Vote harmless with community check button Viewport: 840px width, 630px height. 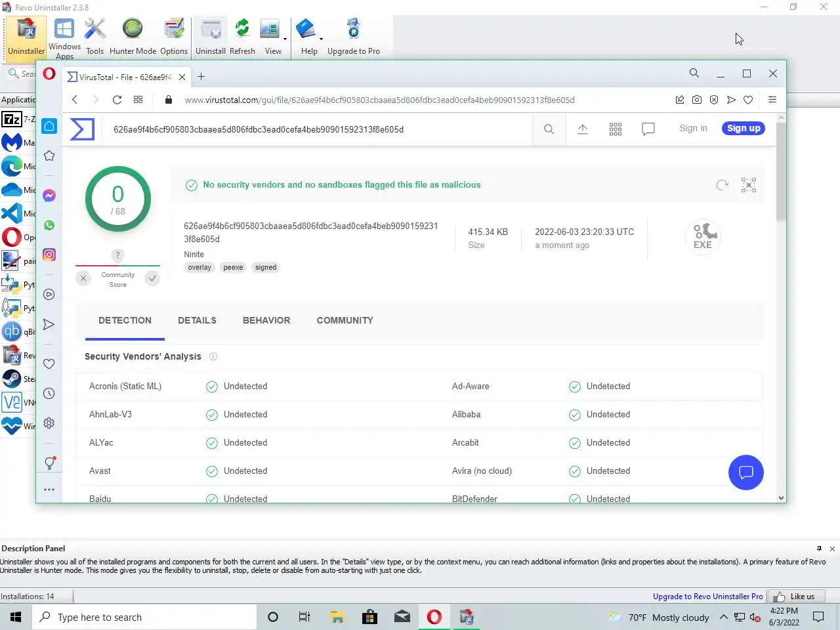[152, 278]
